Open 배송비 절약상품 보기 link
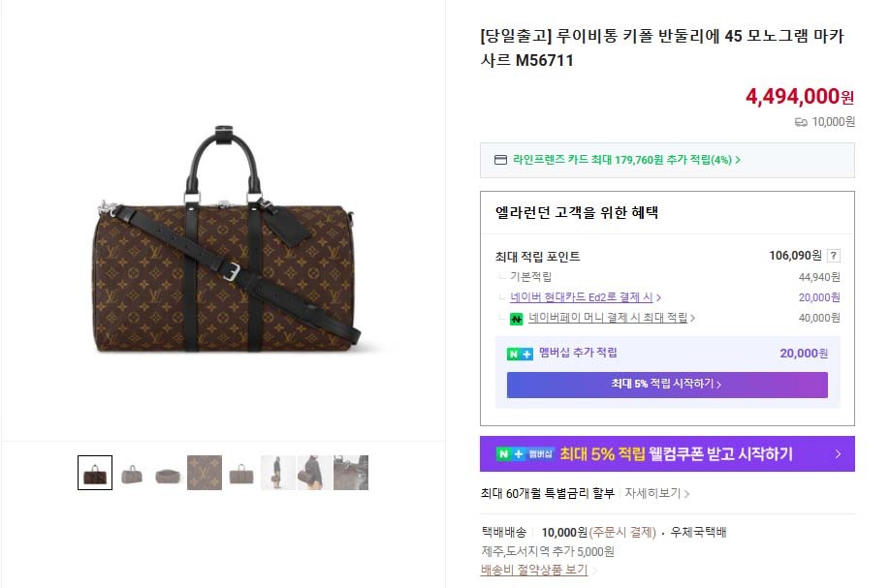Screen dimensions: 890x588 [x=537, y=570]
